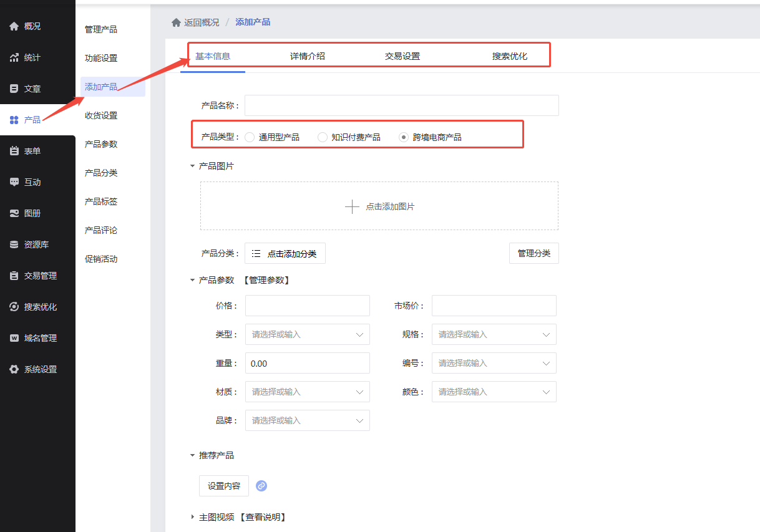Switch to the 详情介绍 tab
This screenshot has width=760, height=532.
coord(307,56)
